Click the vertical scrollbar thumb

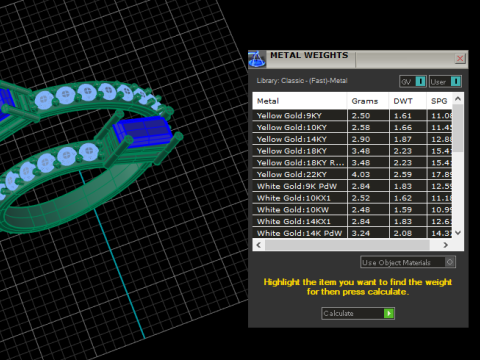(458, 128)
